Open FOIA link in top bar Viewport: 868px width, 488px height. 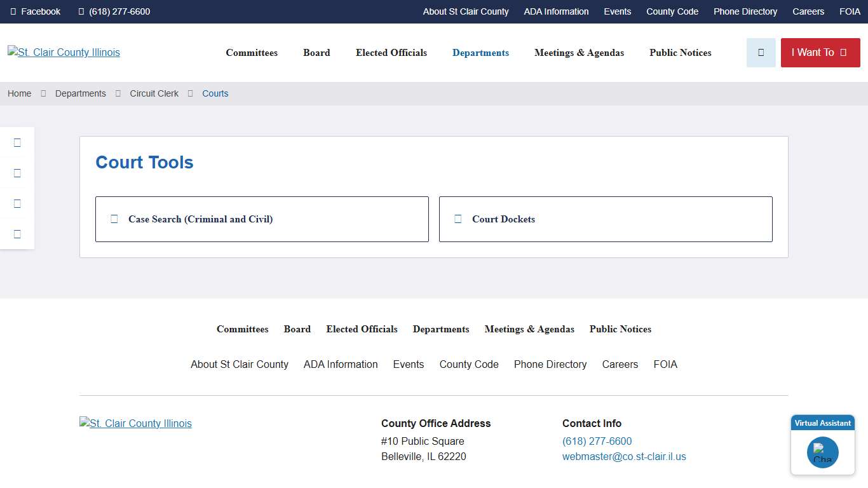pyautogui.click(x=850, y=11)
